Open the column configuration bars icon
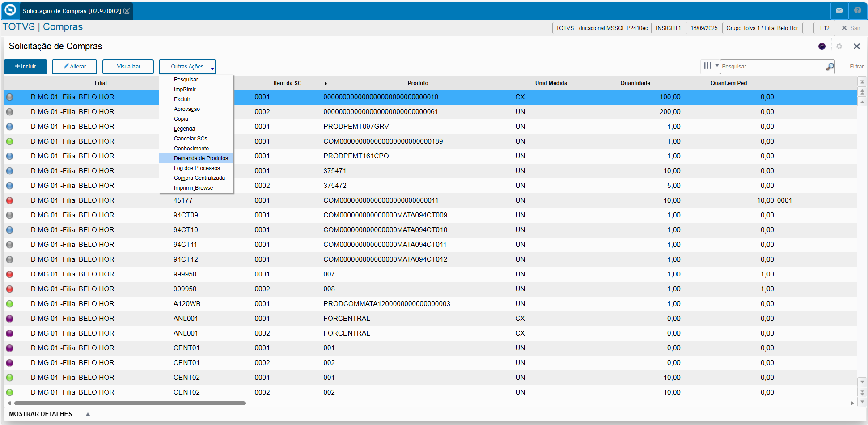The height and width of the screenshot is (425, 868). point(707,66)
